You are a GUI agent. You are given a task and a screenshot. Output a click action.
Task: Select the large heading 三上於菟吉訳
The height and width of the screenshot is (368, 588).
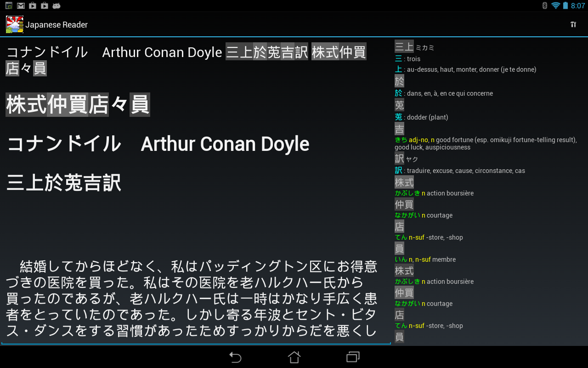pos(64,183)
